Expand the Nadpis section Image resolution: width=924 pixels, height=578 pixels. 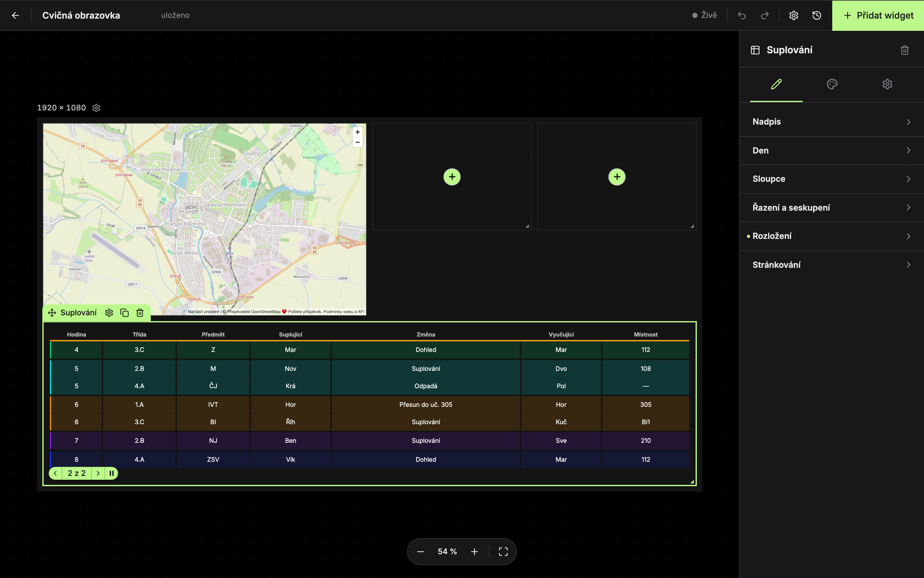click(832, 122)
